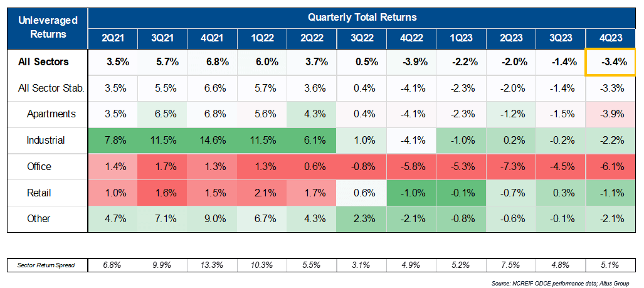Select the 'All Sectors' row label
The image size is (644, 288).
tap(44, 62)
